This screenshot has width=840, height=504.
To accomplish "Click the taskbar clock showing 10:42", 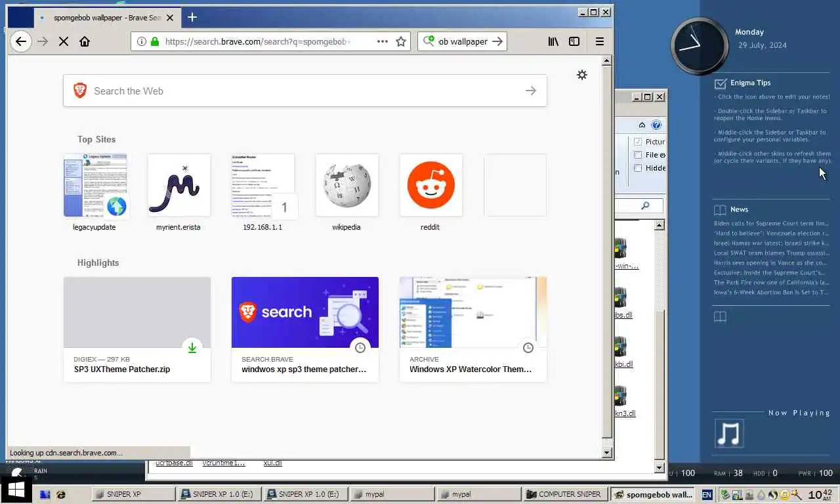I will (820, 494).
